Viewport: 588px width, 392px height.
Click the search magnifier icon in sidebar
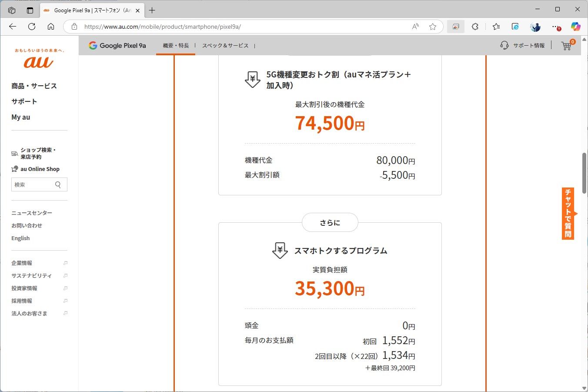click(x=58, y=184)
